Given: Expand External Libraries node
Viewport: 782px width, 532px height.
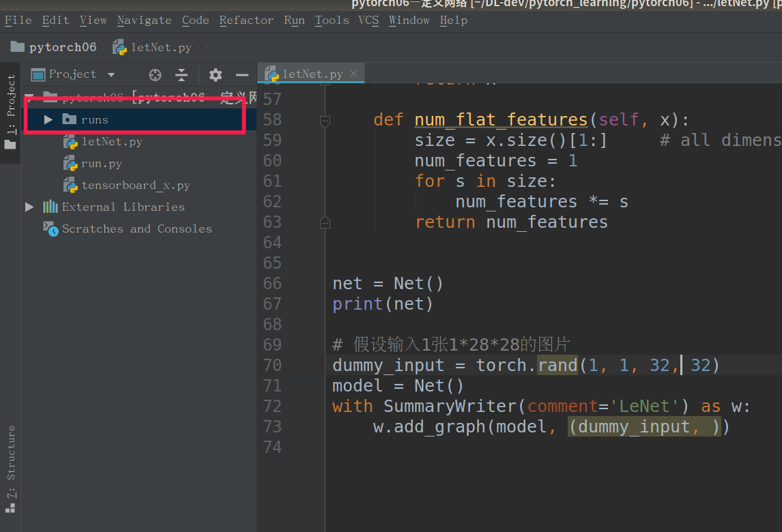Looking at the screenshot, I should click(x=29, y=207).
